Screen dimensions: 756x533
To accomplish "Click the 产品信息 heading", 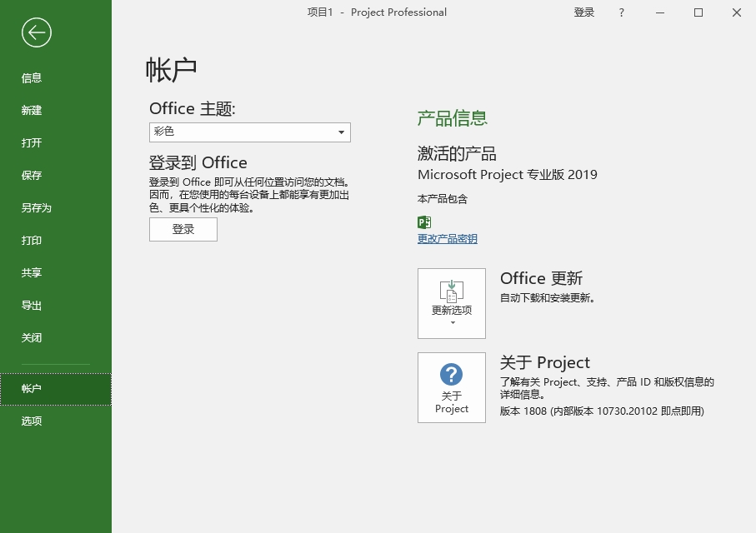I will coord(453,118).
